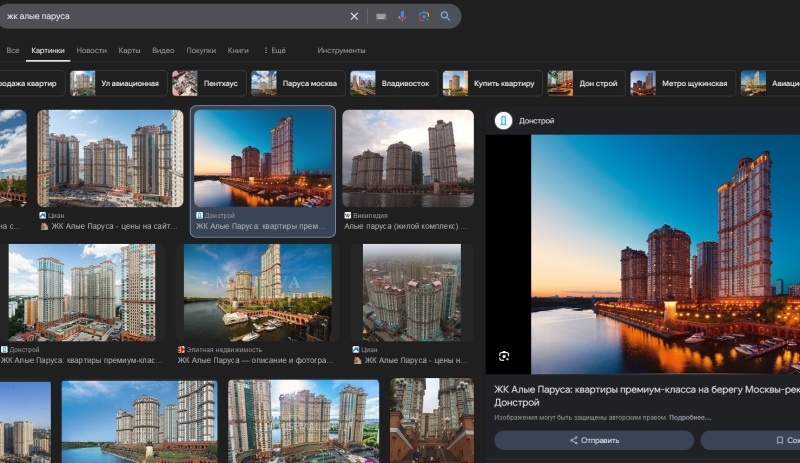800x463 pixels.
Task: Open the Книги tab
Action: [x=238, y=51]
